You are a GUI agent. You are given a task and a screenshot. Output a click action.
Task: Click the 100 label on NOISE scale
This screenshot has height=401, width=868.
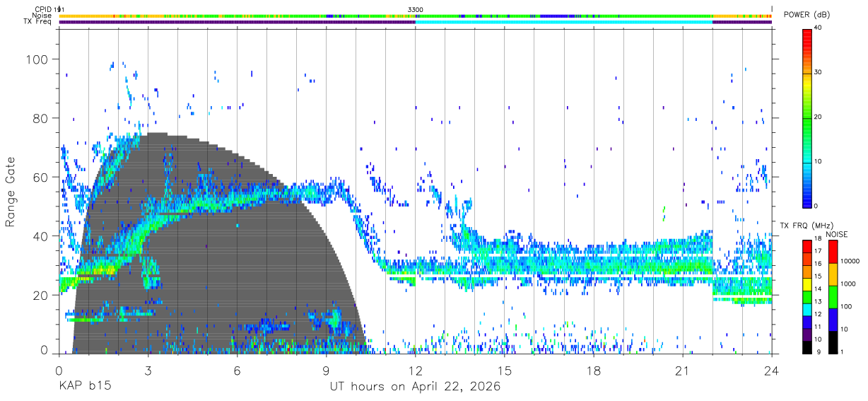point(847,307)
